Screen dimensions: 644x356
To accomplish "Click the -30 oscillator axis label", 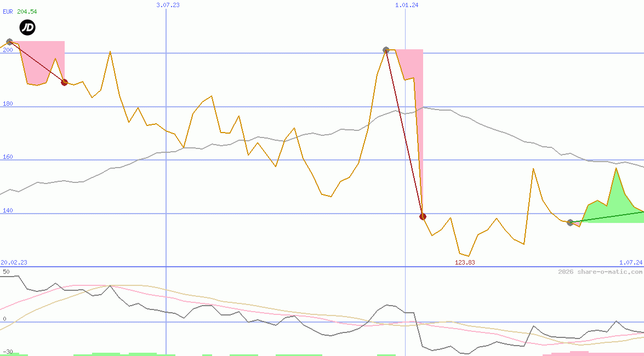I will [8, 351].
